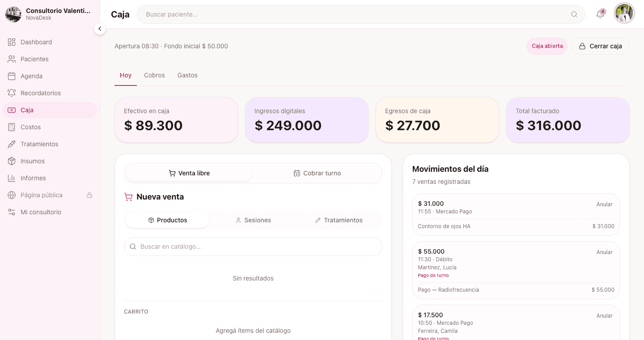Click lock icon beside Página pública
The width and height of the screenshot is (644, 340).
(89, 195)
